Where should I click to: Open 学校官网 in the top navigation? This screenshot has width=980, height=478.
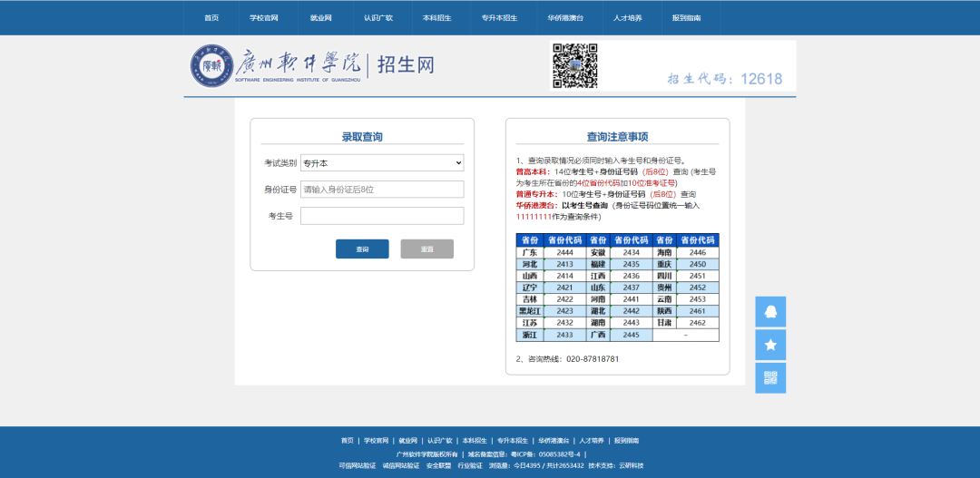click(x=264, y=18)
